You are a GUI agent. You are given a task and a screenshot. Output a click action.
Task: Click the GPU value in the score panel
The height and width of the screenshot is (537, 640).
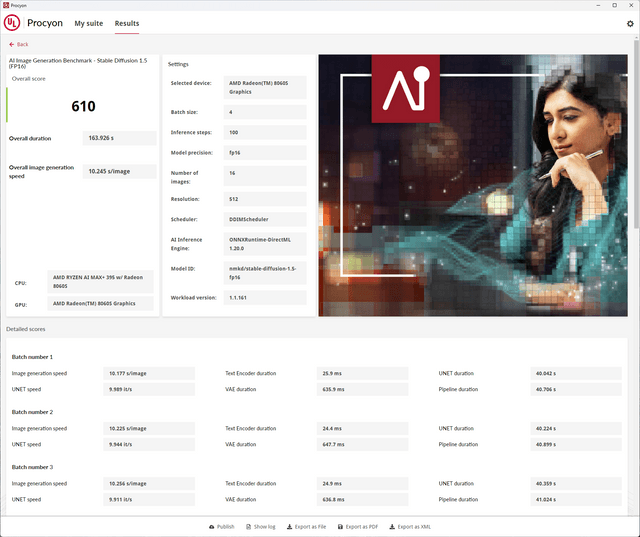click(x=100, y=303)
